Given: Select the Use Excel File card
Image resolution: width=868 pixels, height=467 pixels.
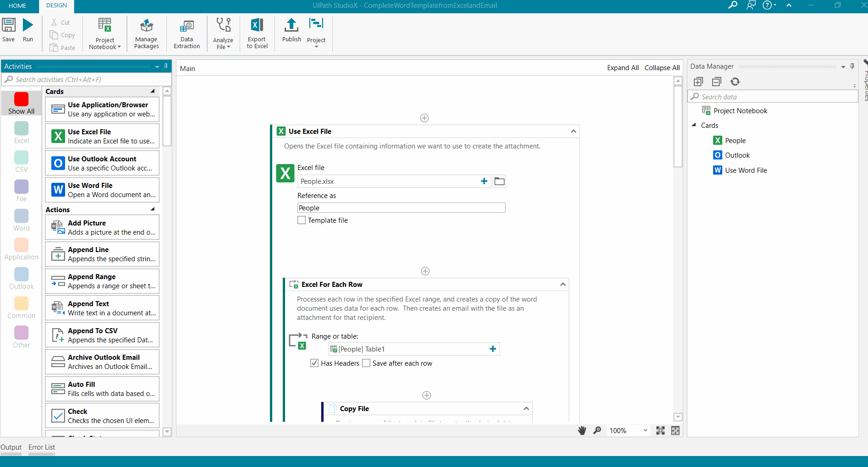Looking at the screenshot, I should 102,136.
